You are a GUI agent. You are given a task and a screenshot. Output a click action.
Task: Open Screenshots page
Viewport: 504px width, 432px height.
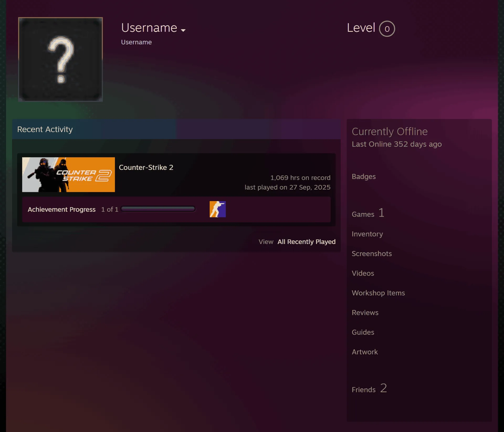click(x=372, y=253)
